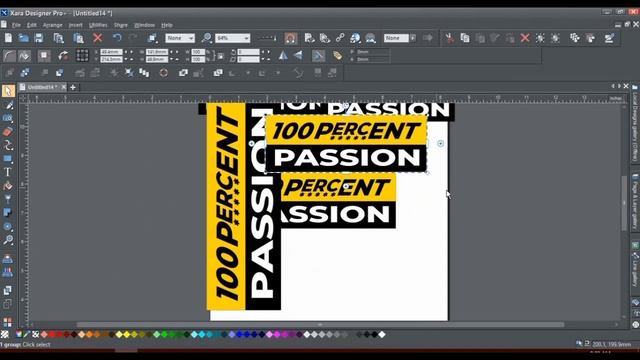The image size is (640, 360).
Task: Choose the Eraser tool
Action: pyautogui.click(x=8, y=132)
